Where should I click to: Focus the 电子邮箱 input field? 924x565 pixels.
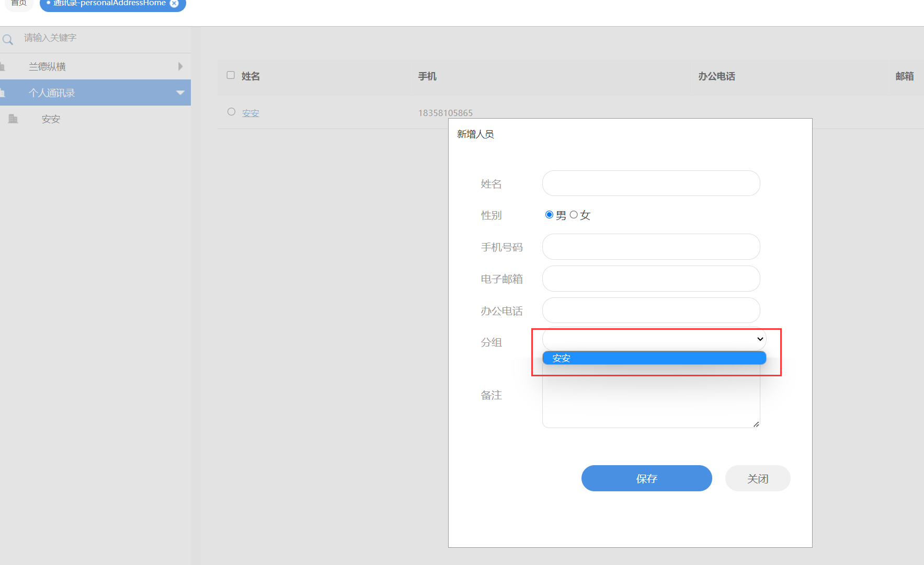point(651,279)
